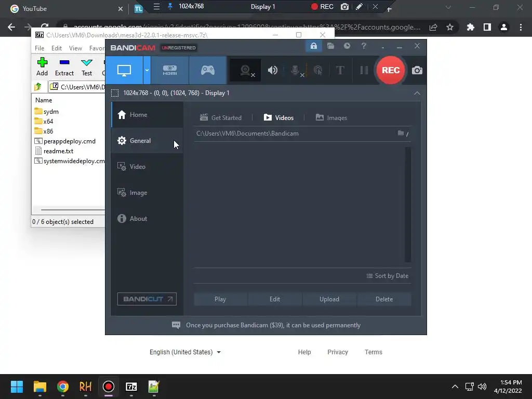Screen dimensions: 532x399
Task: Click the Bandicam purchase notice message
Action: (x=267, y=325)
